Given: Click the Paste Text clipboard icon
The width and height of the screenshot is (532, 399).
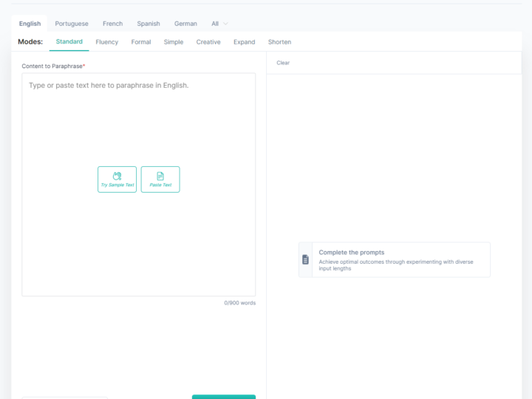Looking at the screenshot, I should [160, 176].
